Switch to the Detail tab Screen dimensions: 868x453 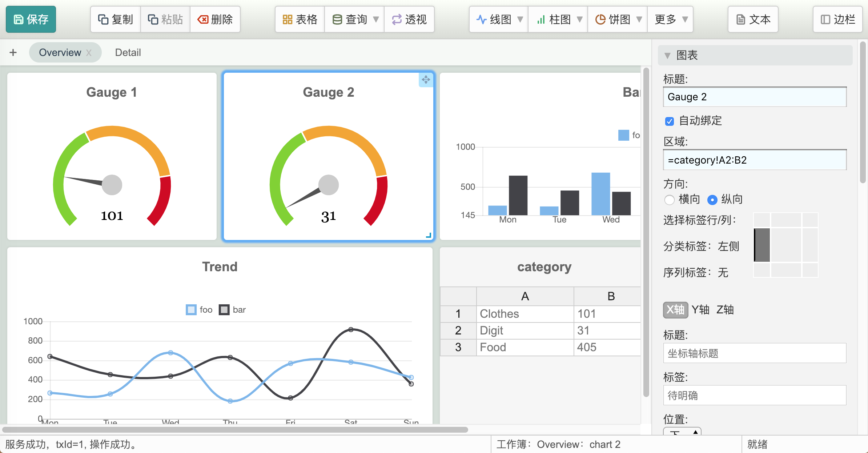coord(128,52)
